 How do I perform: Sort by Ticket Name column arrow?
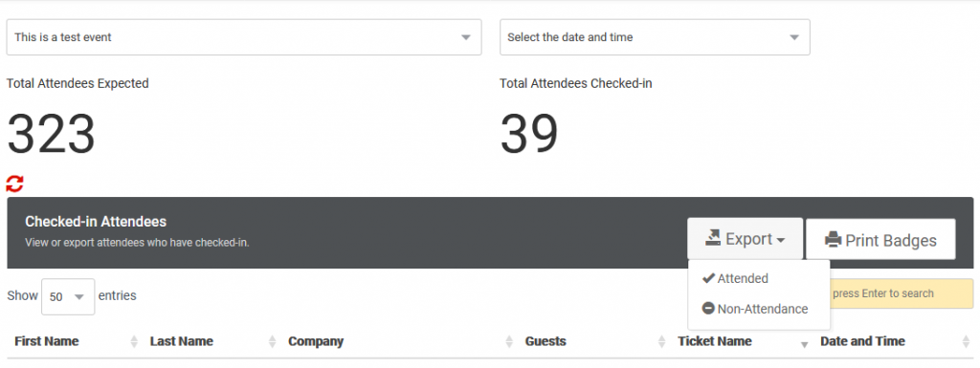point(804,344)
